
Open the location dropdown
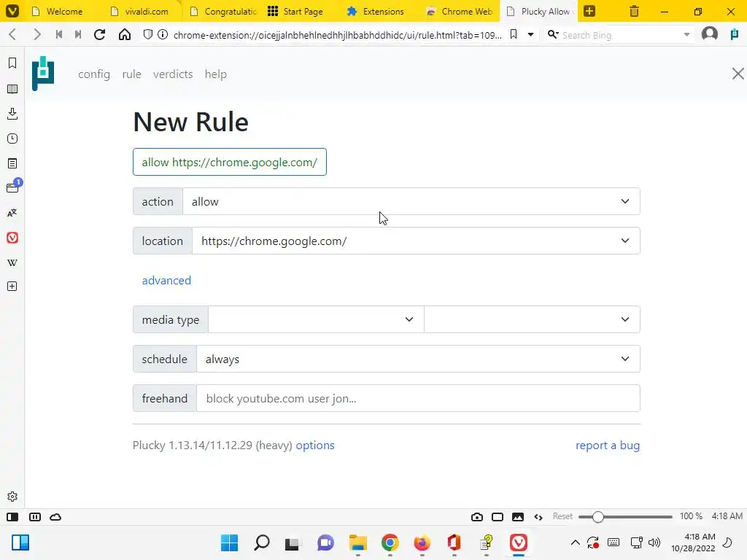click(416, 241)
